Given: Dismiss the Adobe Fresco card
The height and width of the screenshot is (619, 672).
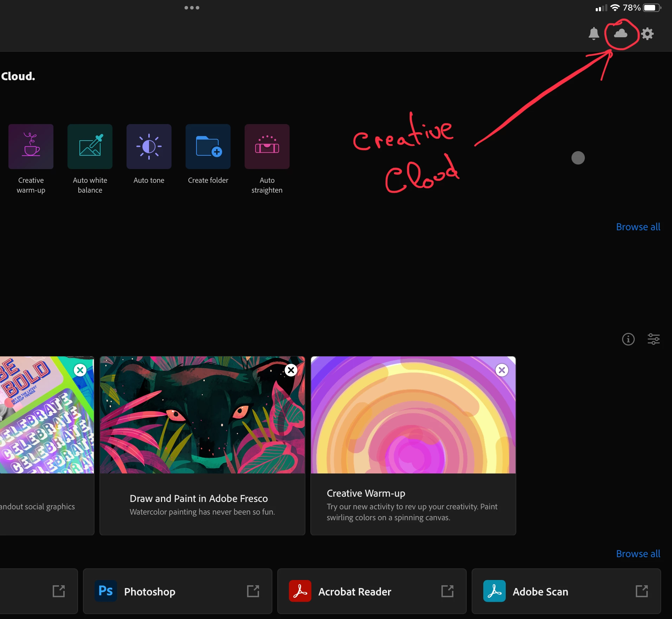Looking at the screenshot, I should 291,370.
